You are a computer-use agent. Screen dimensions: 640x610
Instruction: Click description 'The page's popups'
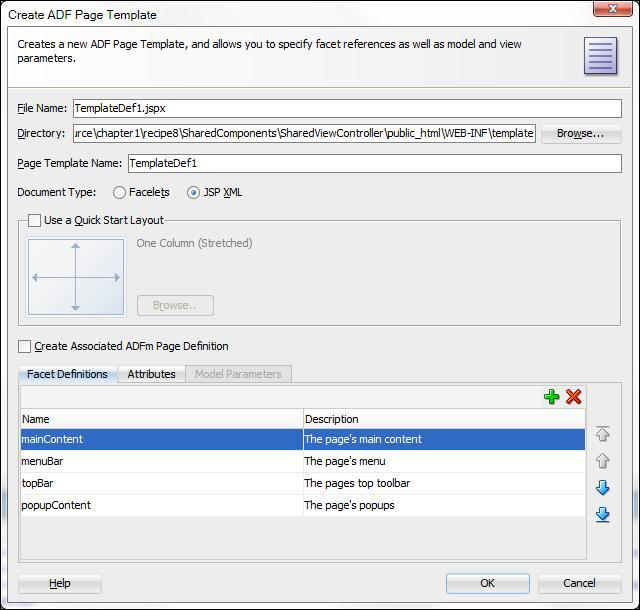(349, 505)
